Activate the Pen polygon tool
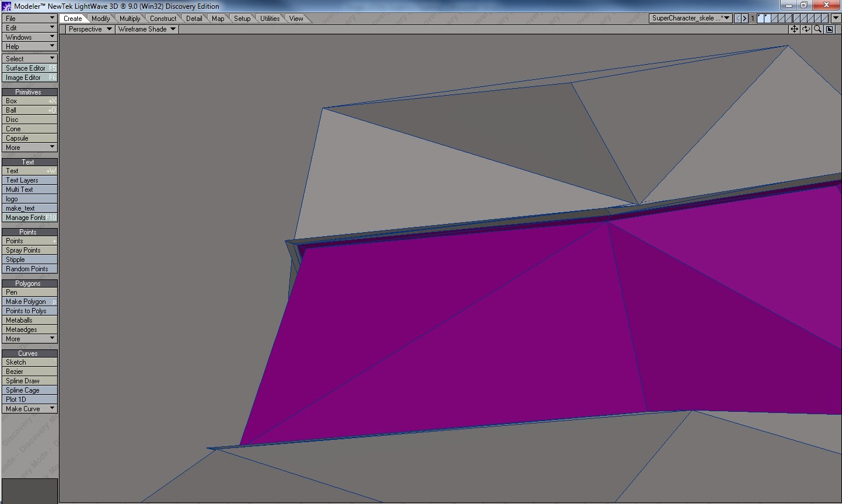 pyautogui.click(x=29, y=292)
